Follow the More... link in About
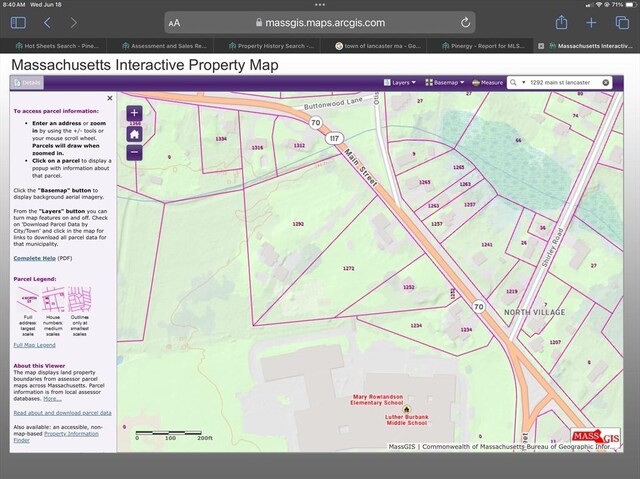Screen dimensions: 640x479 [52, 399]
